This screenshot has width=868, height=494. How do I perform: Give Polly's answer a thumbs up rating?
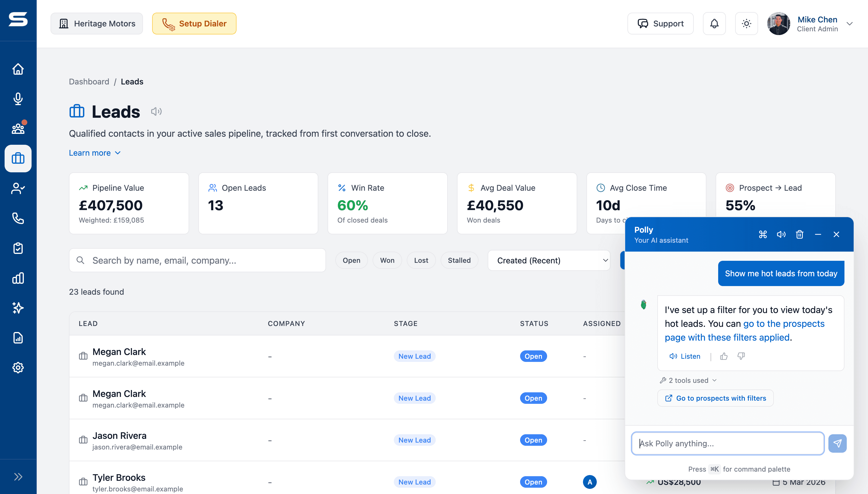(724, 356)
